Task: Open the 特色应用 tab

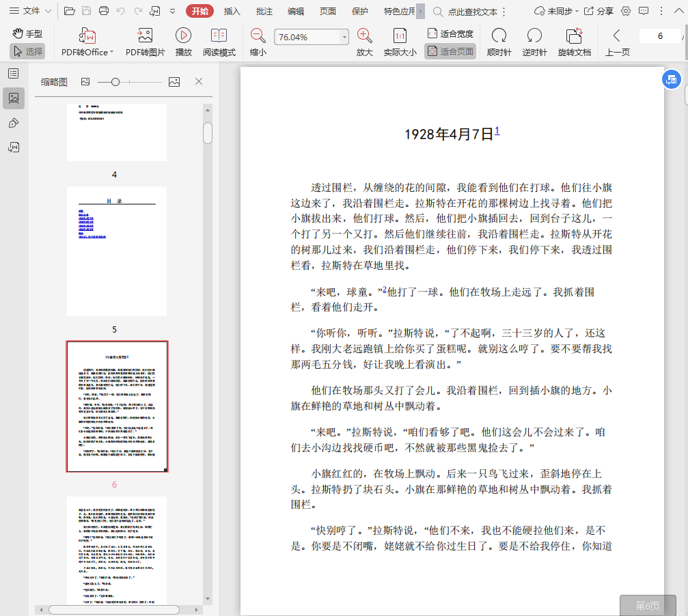Action: click(399, 12)
